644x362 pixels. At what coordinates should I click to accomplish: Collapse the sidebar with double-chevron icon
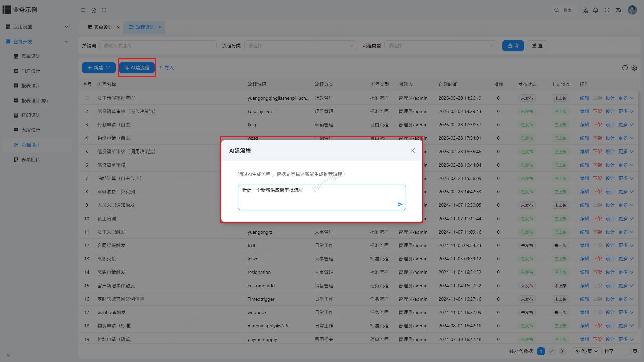click(8, 355)
